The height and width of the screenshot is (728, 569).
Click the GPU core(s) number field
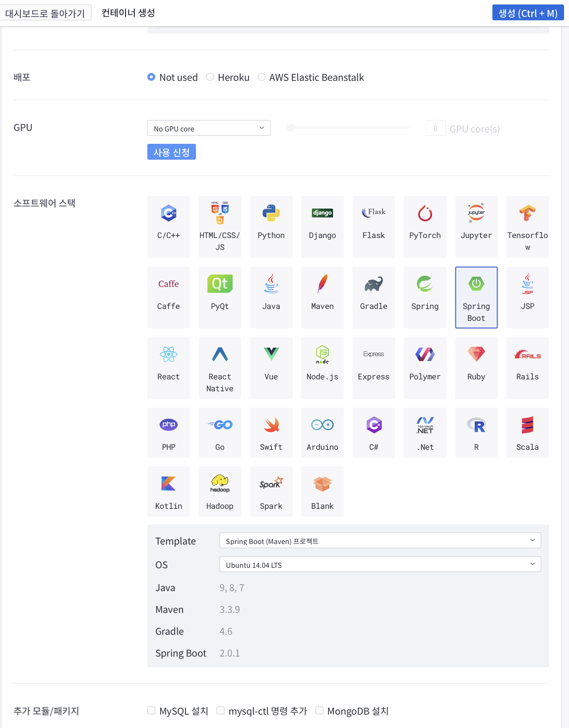[x=436, y=128]
